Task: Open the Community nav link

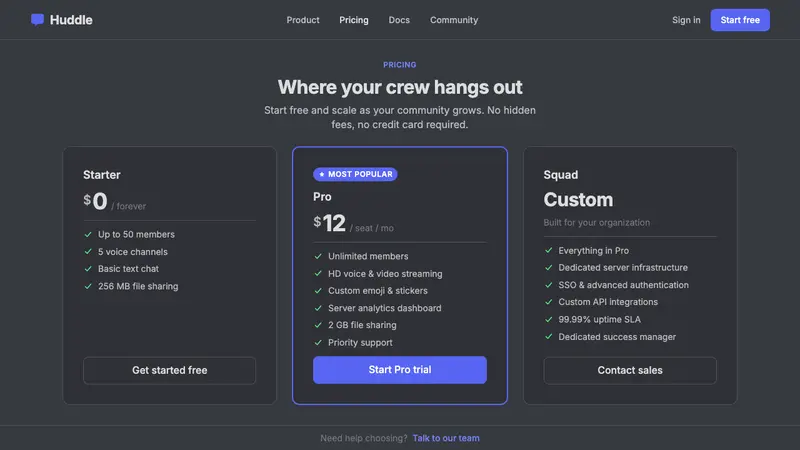Action: [x=454, y=20]
